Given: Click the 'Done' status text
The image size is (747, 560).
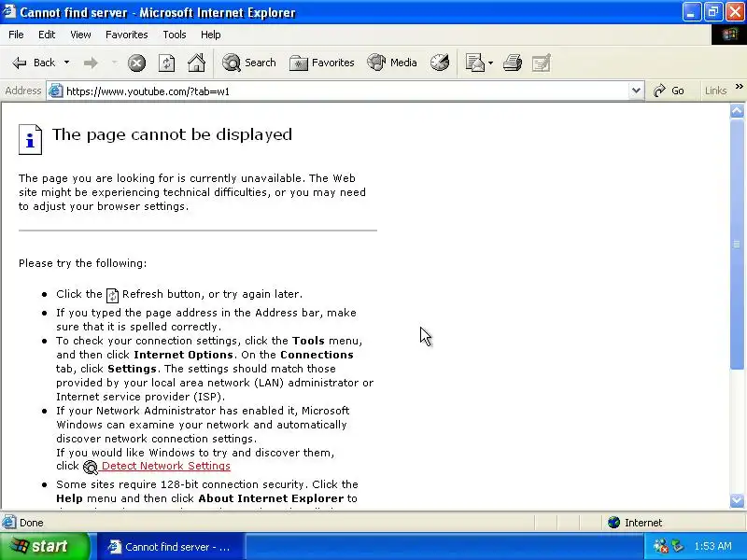Looking at the screenshot, I should click(32, 523).
